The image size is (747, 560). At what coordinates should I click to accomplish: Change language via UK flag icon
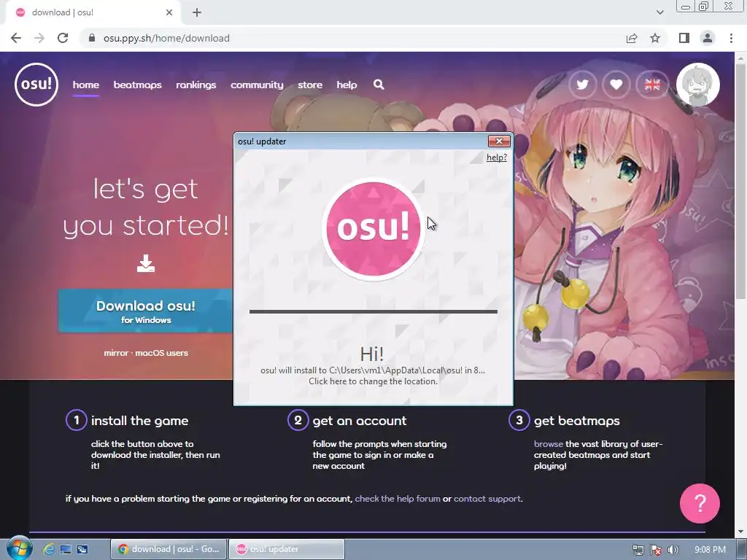(x=652, y=85)
